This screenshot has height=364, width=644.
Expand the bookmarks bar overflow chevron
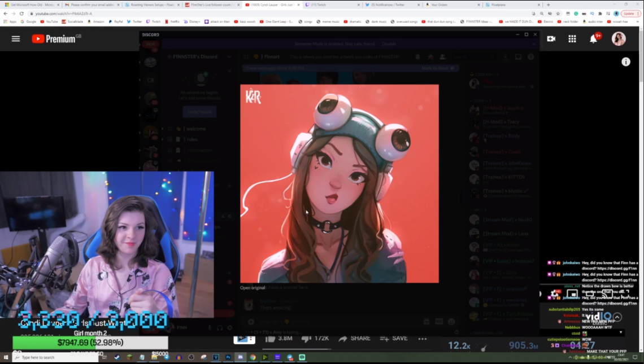(637, 21)
